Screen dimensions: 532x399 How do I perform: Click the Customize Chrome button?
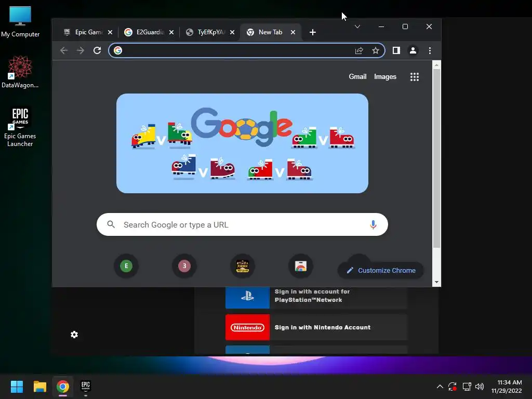click(381, 270)
